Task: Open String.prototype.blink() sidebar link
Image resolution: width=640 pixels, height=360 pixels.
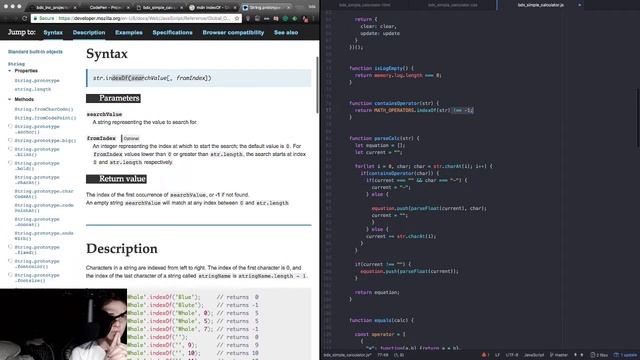Action: point(37,152)
